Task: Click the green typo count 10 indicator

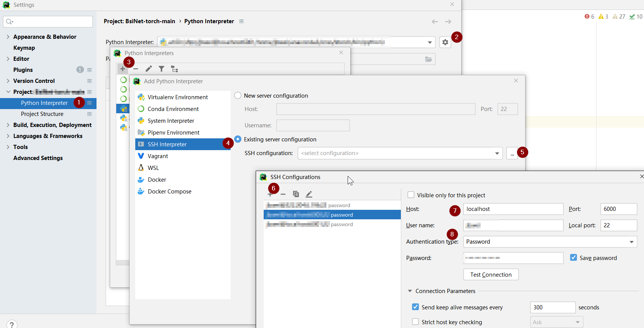Action: click(x=636, y=16)
